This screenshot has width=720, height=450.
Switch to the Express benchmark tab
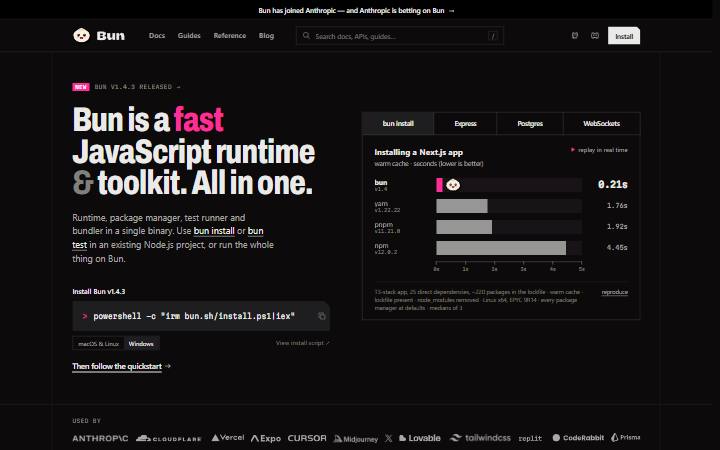(x=465, y=124)
